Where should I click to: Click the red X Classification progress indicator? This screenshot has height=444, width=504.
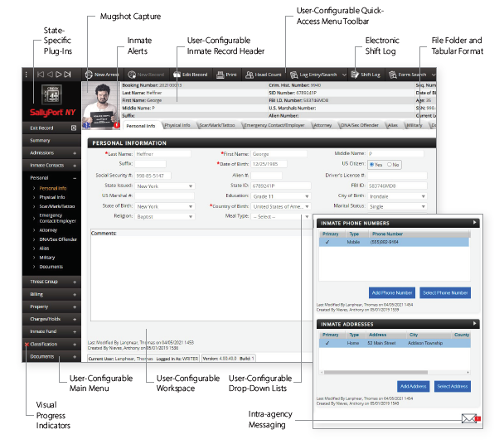coord(27,345)
